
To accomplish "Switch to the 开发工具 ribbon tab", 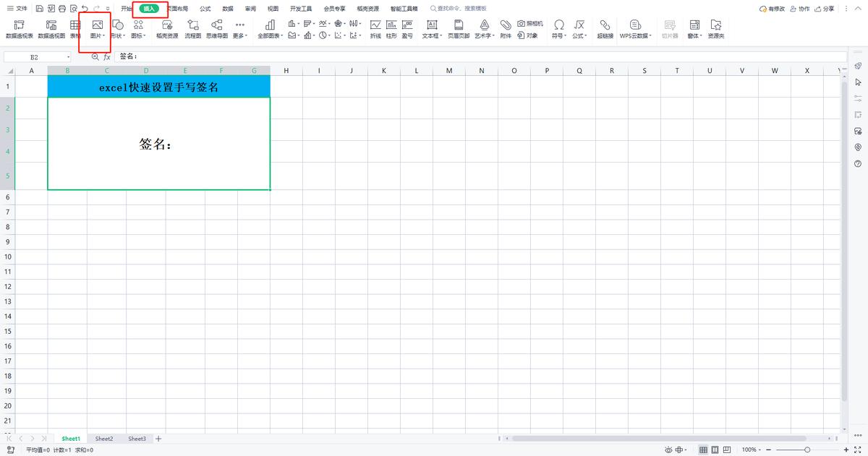I will [301, 9].
